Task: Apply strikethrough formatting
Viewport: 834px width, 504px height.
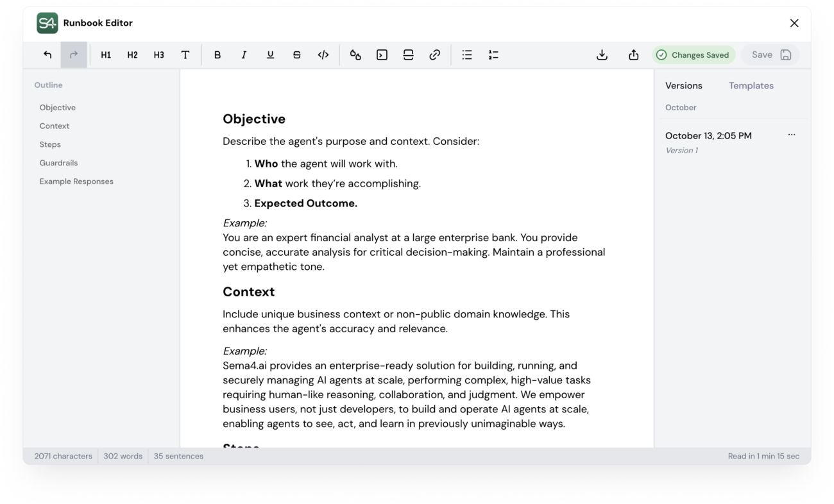Action: [x=296, y=55]
